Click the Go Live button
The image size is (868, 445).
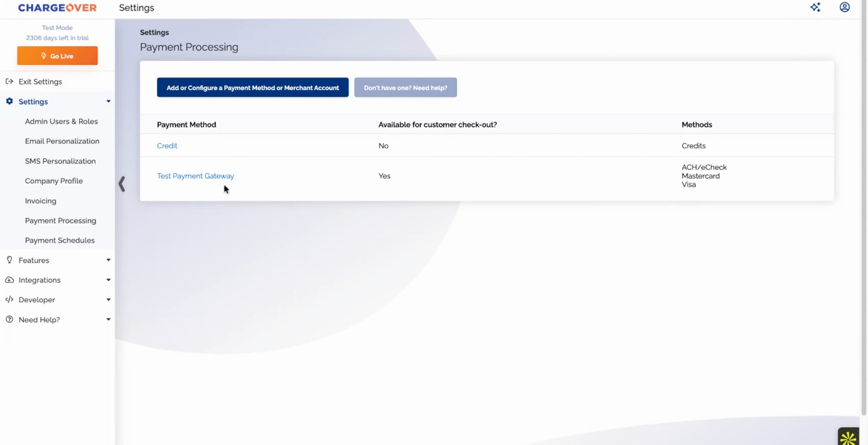coord(57,56)
